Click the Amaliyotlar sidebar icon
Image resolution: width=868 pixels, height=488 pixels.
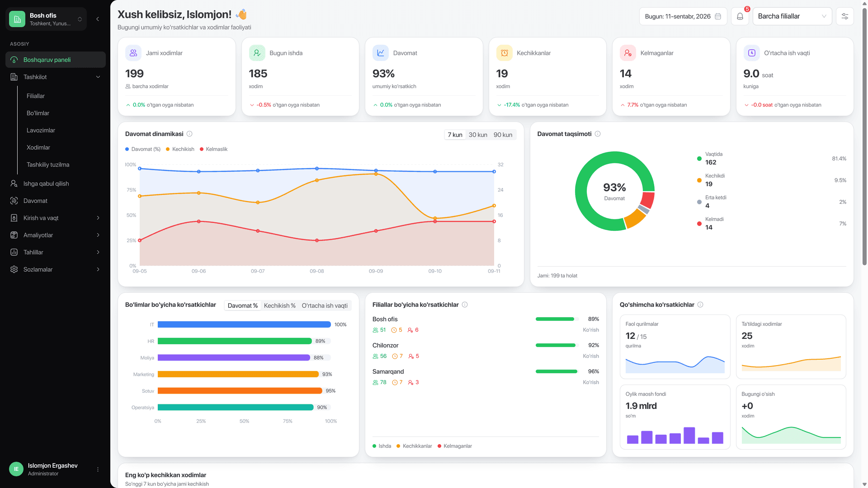(14, 235)
